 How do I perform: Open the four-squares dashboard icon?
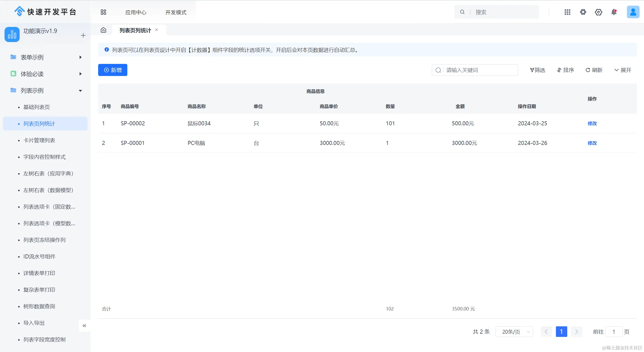click(103, 12)
